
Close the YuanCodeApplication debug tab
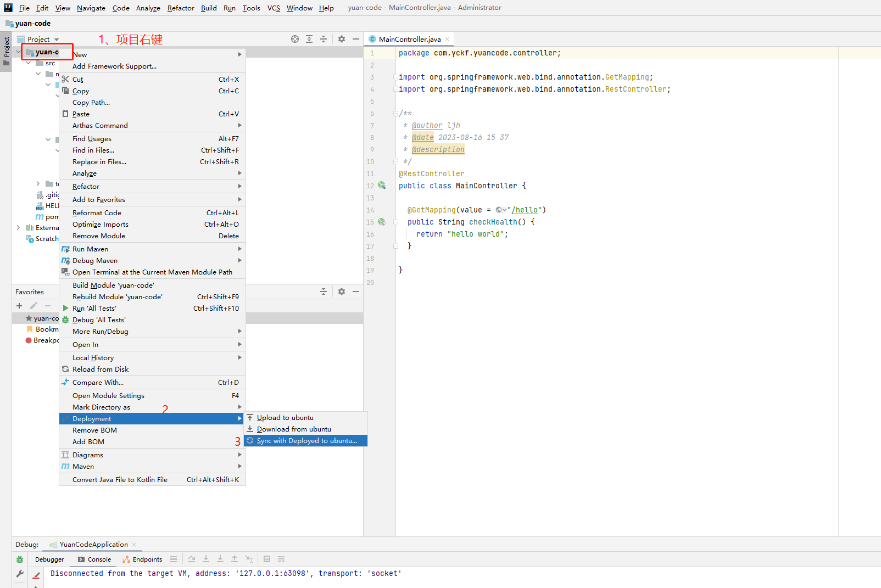pyautogui.click(x=134, y=545)
